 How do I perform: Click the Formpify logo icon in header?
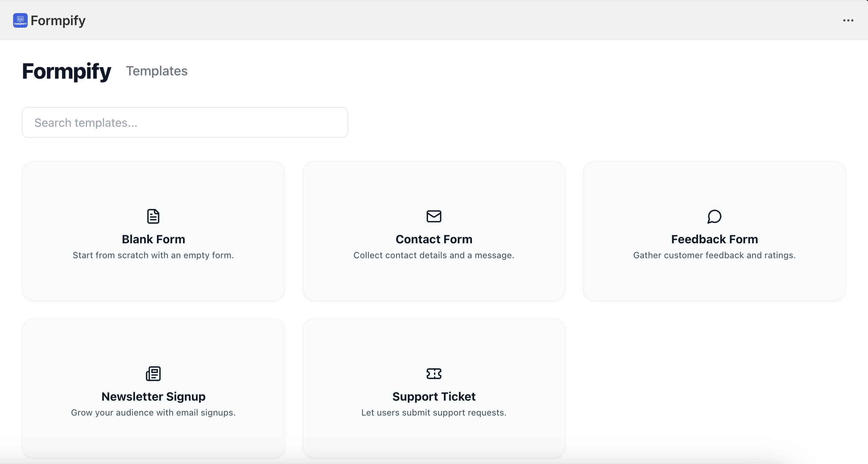(x=20, y=20)
